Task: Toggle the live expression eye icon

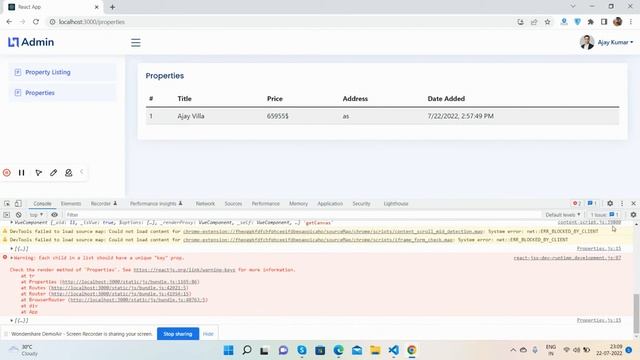Action: coord(54,215)
